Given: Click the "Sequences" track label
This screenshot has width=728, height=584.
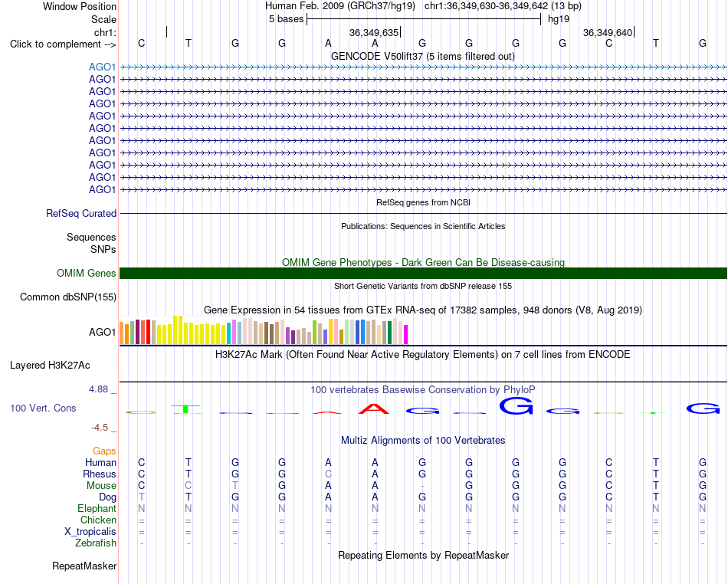Looking at the screenshot, I should (x=91, y=238).
